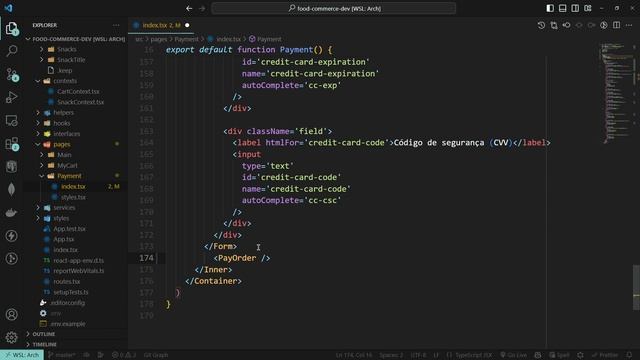Open the Accounts menu icon

(11, 314)
